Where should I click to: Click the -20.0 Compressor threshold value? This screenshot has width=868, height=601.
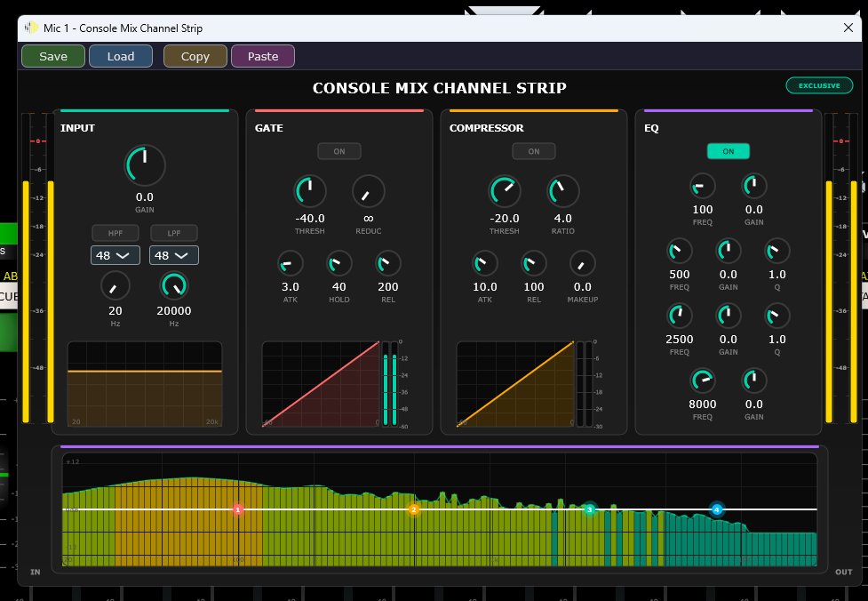[505, 218]
